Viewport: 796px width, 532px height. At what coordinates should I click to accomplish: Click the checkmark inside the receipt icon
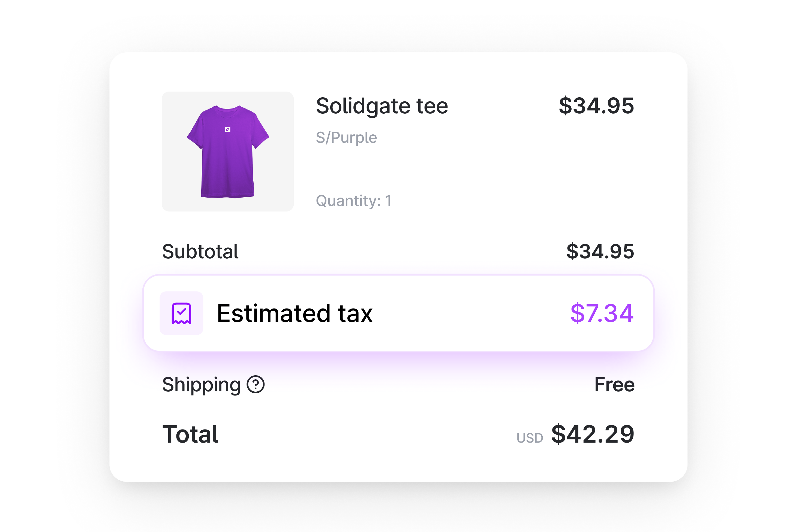tap(182, 312)
